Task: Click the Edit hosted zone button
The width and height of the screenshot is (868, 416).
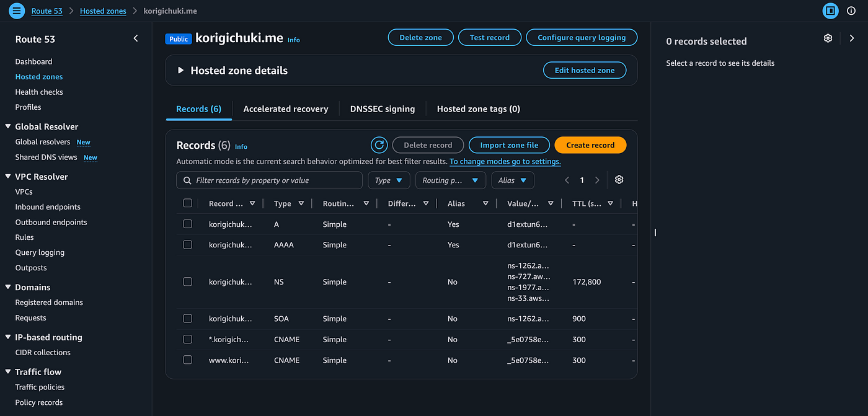Action: point(585,71)
